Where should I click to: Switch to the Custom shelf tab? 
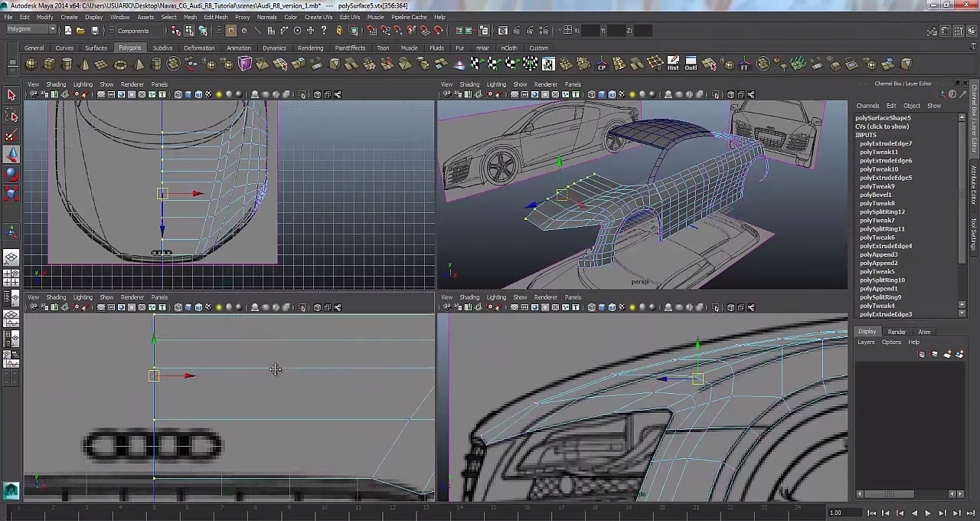tap(538, 48)
